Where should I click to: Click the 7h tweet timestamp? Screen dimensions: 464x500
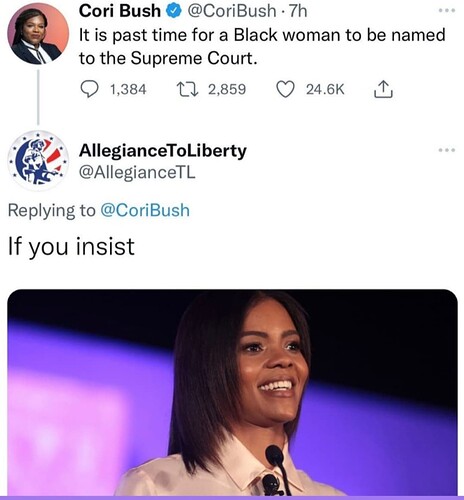[298, 11]
